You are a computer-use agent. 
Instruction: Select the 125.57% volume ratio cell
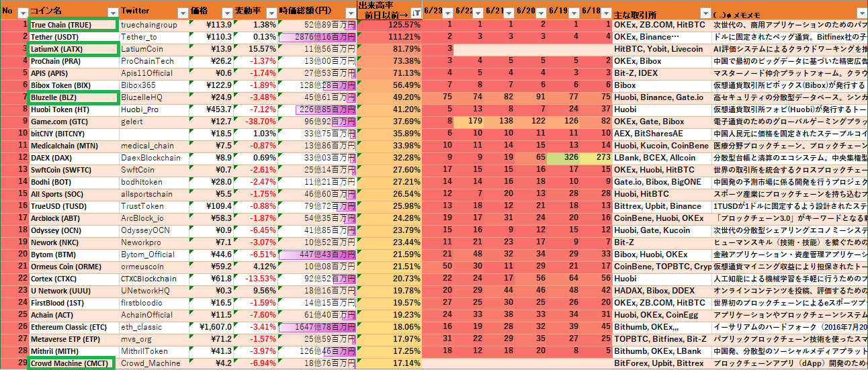tap(389, 25)
